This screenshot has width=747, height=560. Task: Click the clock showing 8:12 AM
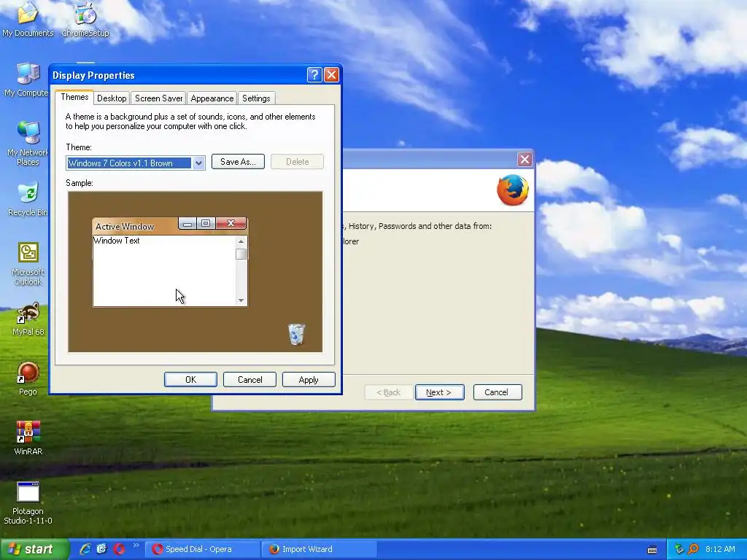(x=720, y=549)
